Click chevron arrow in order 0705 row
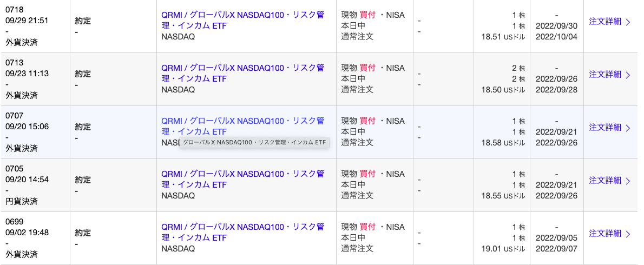The height and width of the screenshot is (265, 644). [x=628, y=181]
